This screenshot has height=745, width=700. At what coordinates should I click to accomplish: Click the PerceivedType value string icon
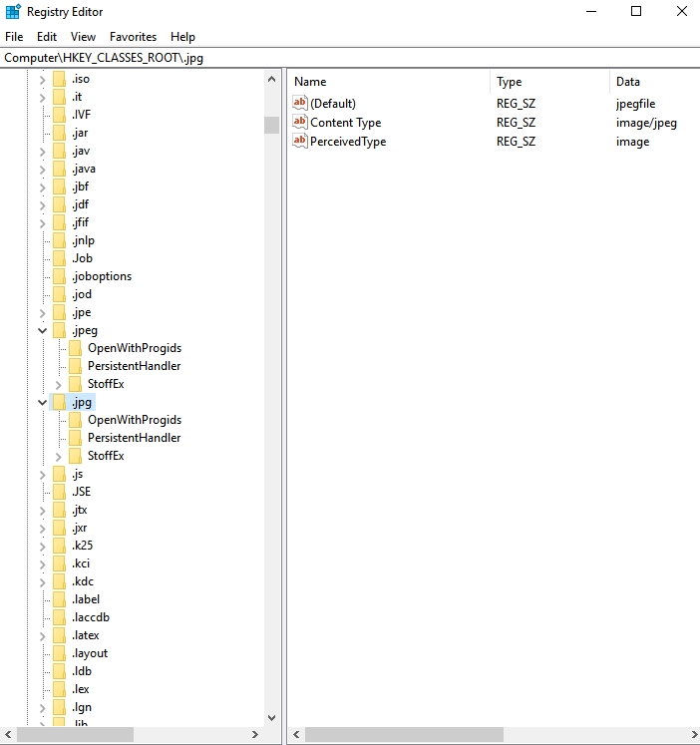coord(300,141)
